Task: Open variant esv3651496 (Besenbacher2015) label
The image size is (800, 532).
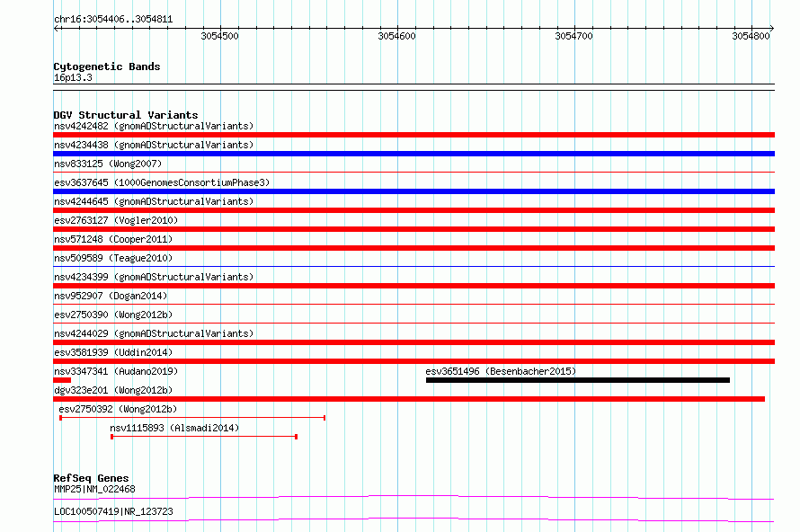Action: pos(501,371)
